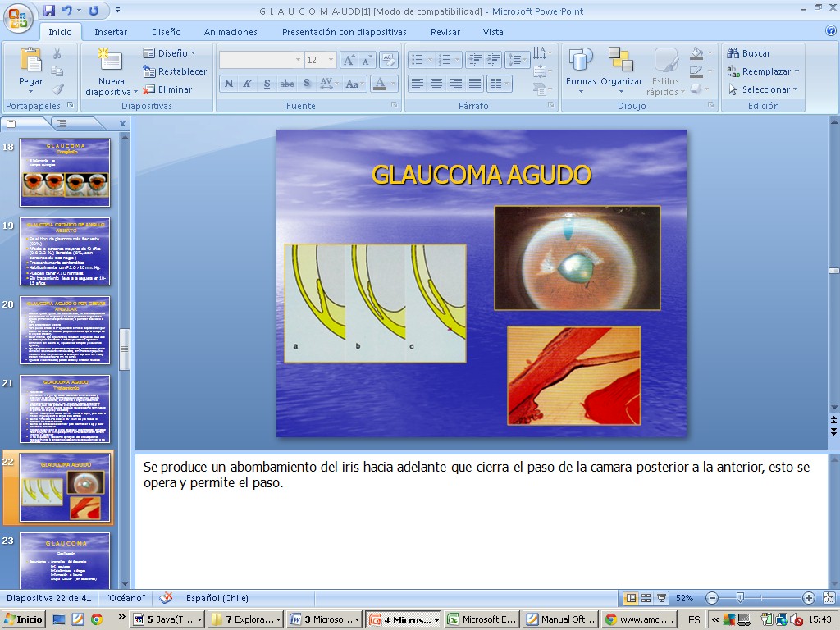Image resolution: width=840 pixels, height=630 pixels.
Task: Click the clear formatting eraser icon
Action: (x=389, y=60)
